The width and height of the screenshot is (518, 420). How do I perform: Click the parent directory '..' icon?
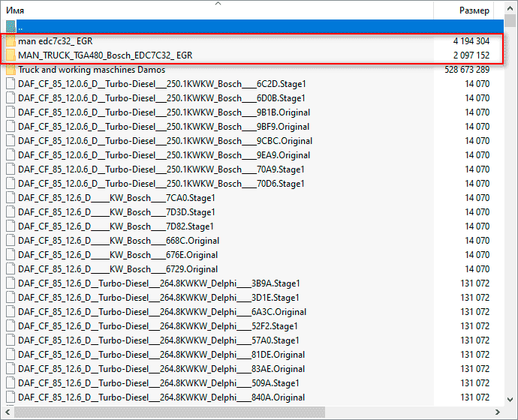tap(11, 27)
